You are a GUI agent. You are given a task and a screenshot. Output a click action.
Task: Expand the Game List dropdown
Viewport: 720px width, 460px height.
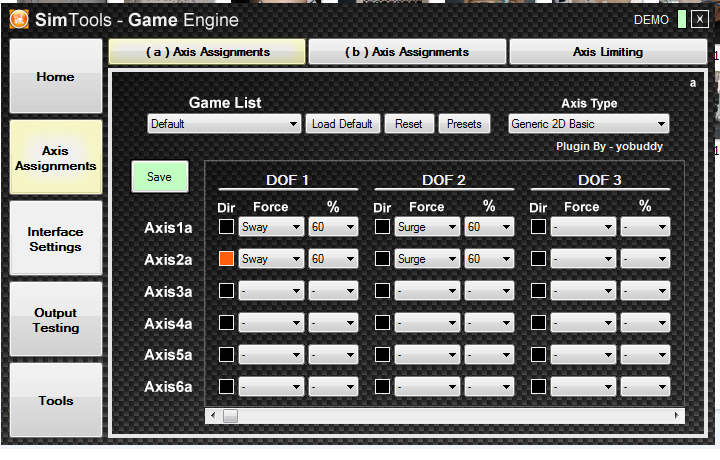pyautogui.click(x=224, y=124)
